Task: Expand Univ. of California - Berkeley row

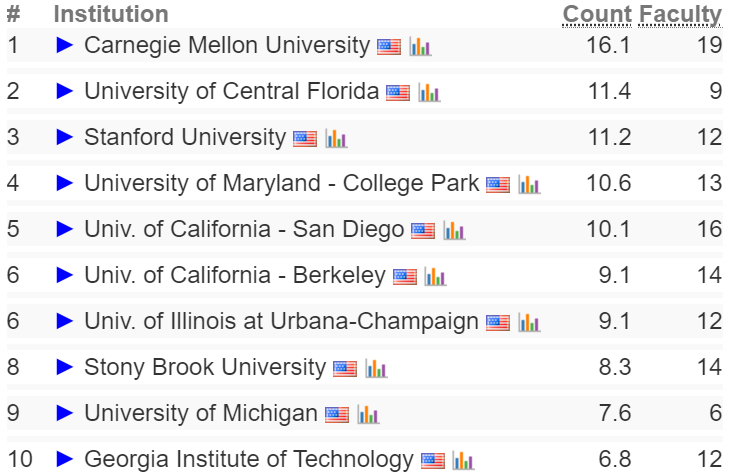Action: (65, 275)
